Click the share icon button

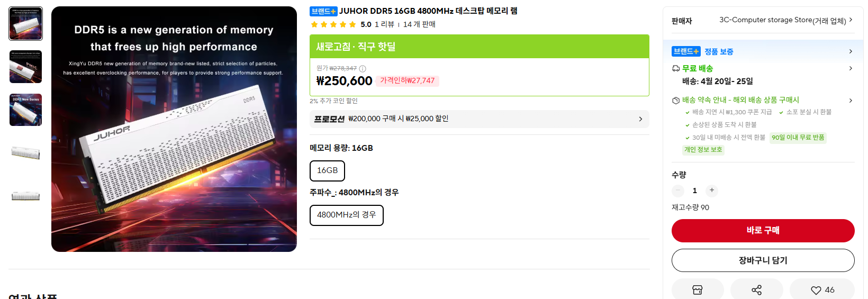point(756,289)
